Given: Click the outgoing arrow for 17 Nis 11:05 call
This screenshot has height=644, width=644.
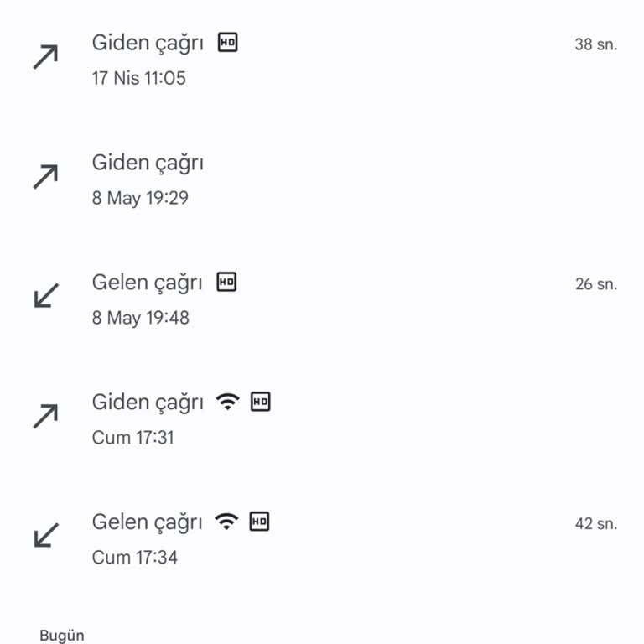Looking at the screenshot, I should pos(45,57).
